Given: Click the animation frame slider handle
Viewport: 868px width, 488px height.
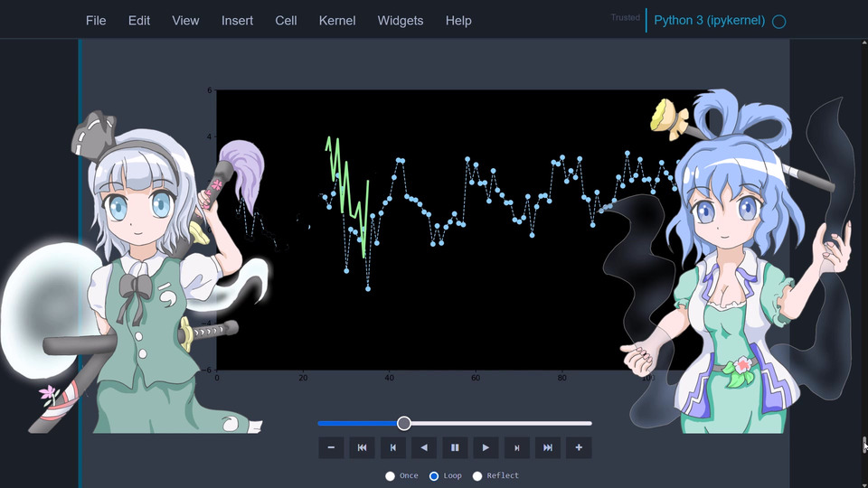Looking at the screenshot, I should point(404,423).
